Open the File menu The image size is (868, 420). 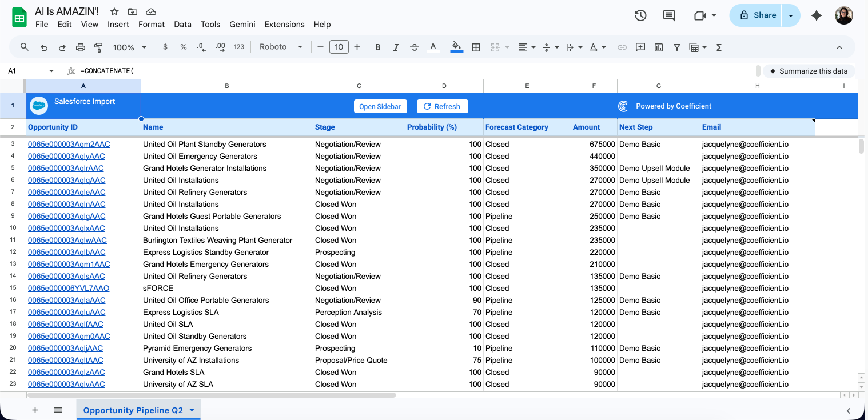coord(42,25)
